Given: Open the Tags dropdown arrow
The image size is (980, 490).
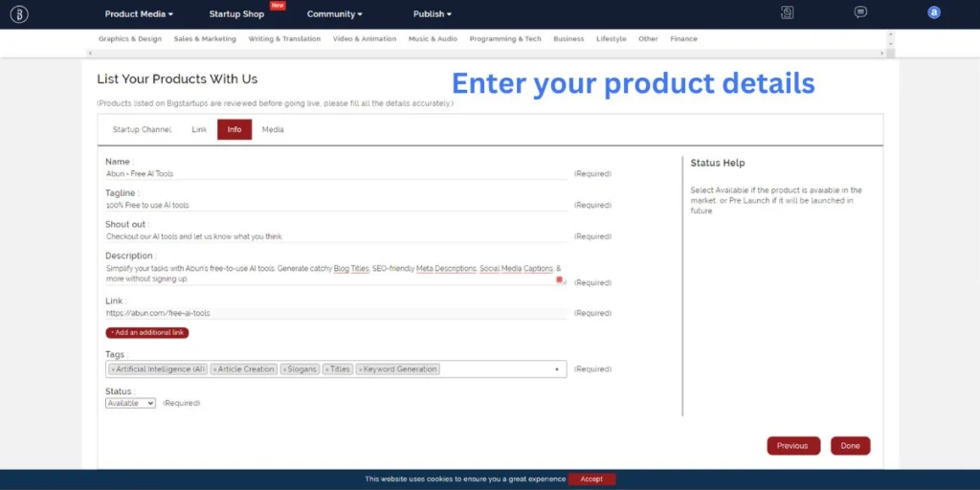Looking at the screenshot, I should [557, 369].
